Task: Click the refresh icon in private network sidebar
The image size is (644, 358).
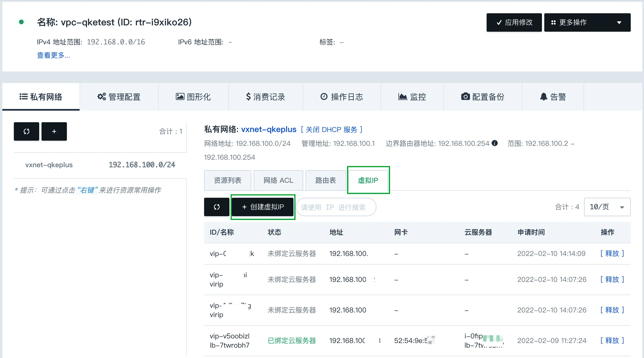Action: (x=27, y=131)
